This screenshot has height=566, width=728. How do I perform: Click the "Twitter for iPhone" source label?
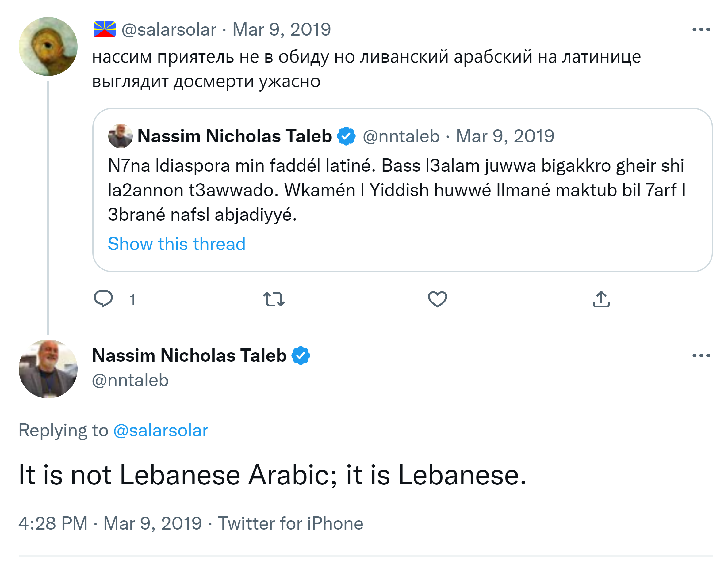pos(290,523)
